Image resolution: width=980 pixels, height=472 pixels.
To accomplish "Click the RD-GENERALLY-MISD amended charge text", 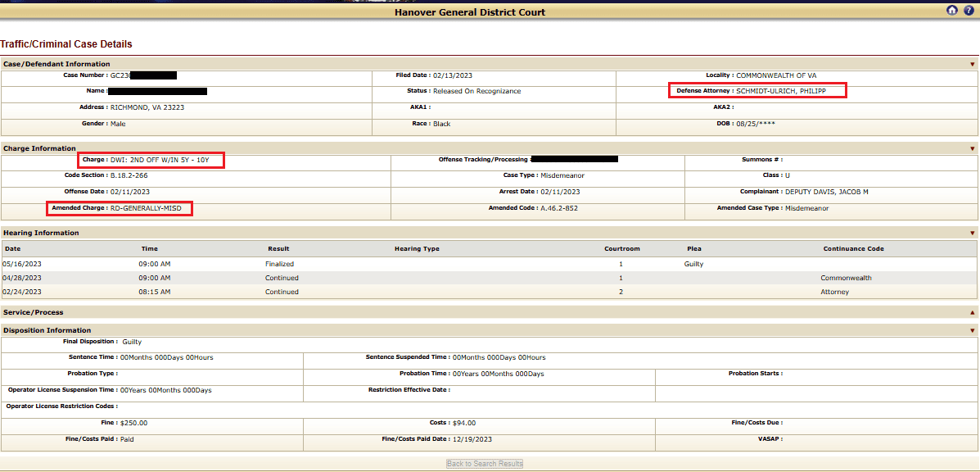I will (x=147, y=208).
